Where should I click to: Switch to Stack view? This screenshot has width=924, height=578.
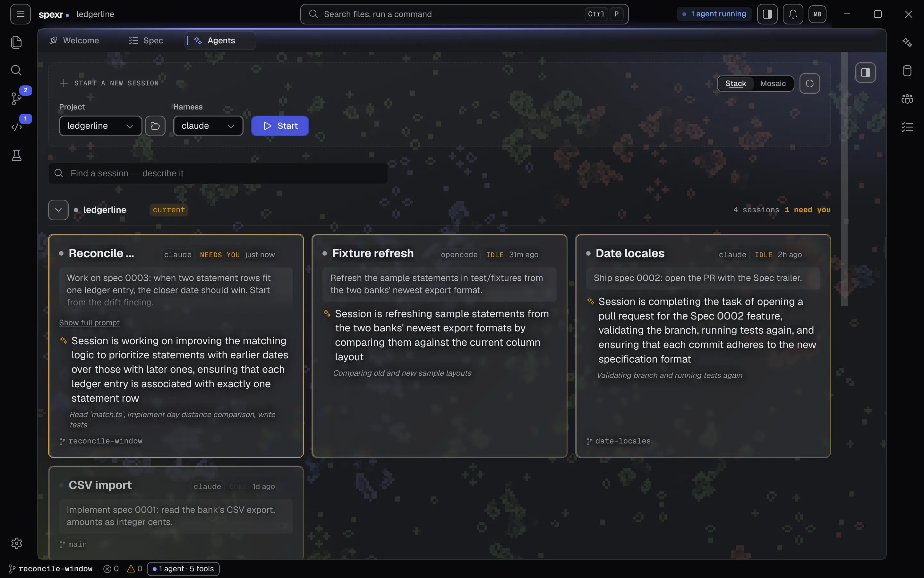point(735,83)
